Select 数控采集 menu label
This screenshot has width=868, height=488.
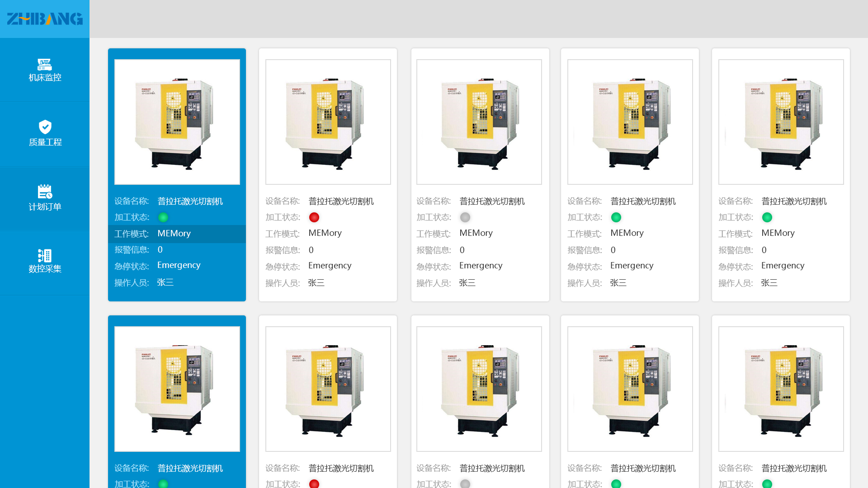tap(45, 269)
